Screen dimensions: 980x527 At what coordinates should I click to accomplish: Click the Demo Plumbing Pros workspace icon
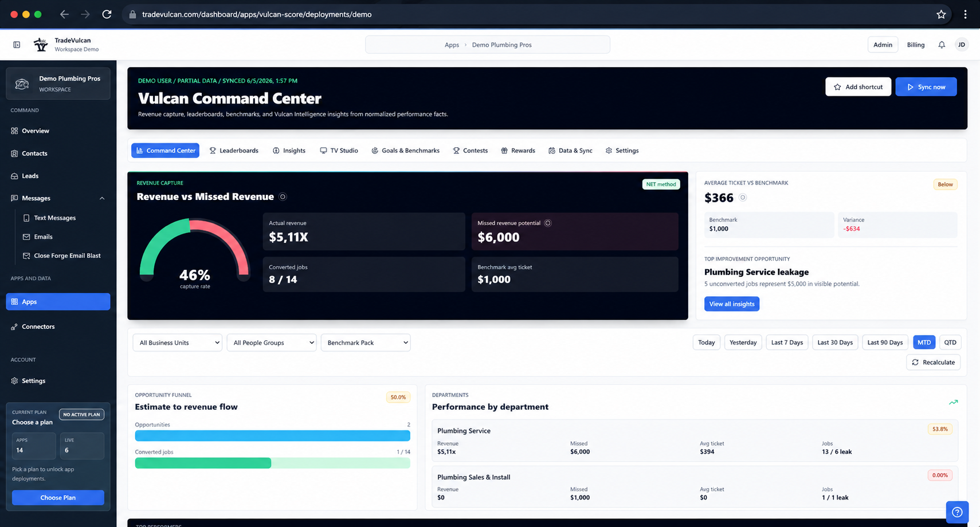click(22, 84)
